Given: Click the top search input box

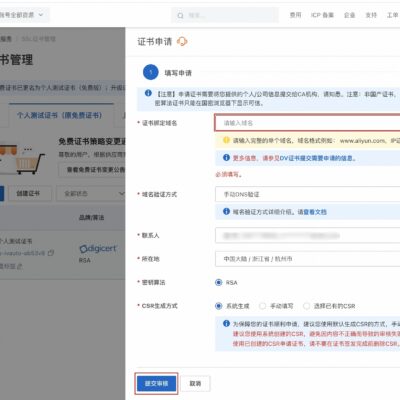Looking at the screenshot, I should pyautogui.click(x=225, y=15).
